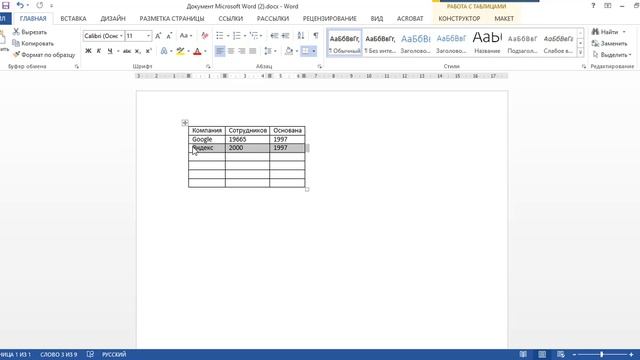The height and width of the screenshot is (360, 640).
Task: Increase paragraph indent
Action: pyautogui.click(x=286, y=36)
